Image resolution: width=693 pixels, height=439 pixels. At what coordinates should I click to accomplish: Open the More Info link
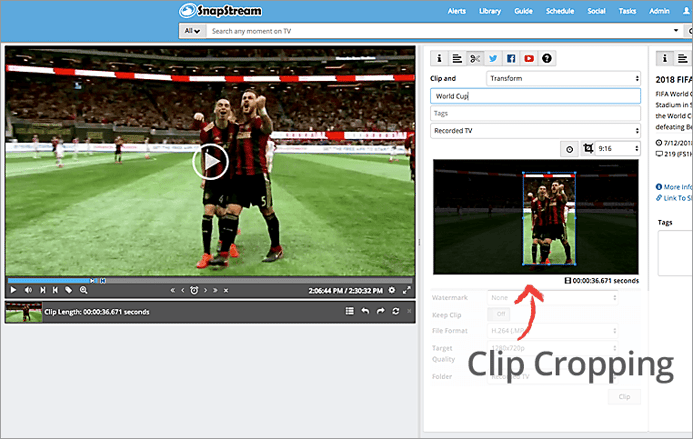676,187
